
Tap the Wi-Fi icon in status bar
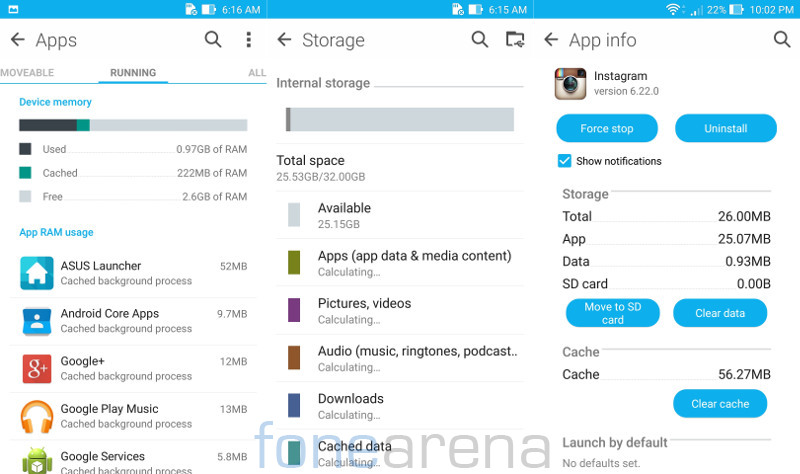coord(673,9)
